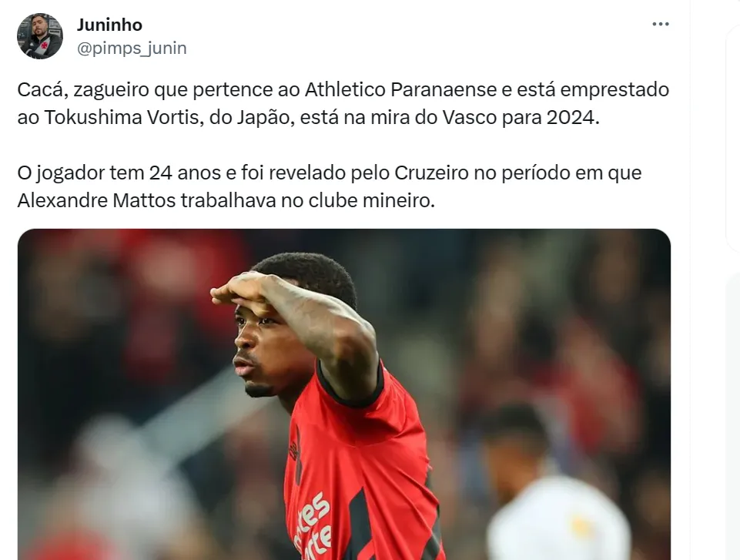The image size is (740, 560).
Task: Open the Juninho display name link
Action: [x=109, y=25]
